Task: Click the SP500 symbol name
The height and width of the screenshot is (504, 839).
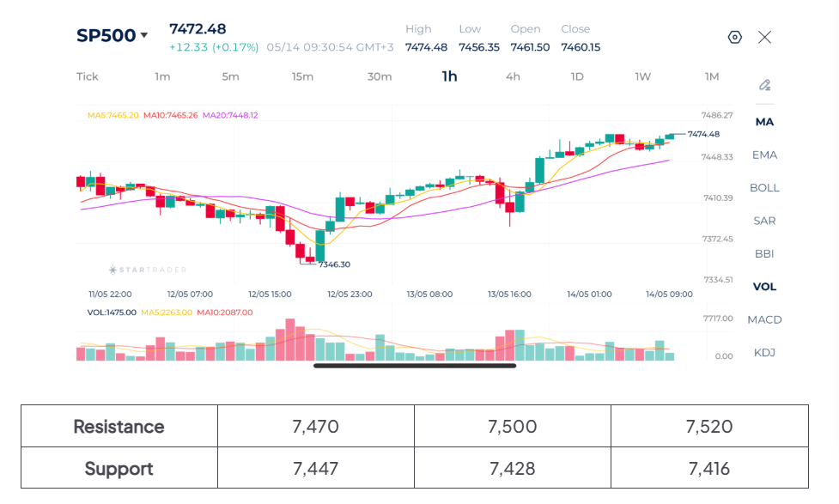Action: click(x=106, y=35)
